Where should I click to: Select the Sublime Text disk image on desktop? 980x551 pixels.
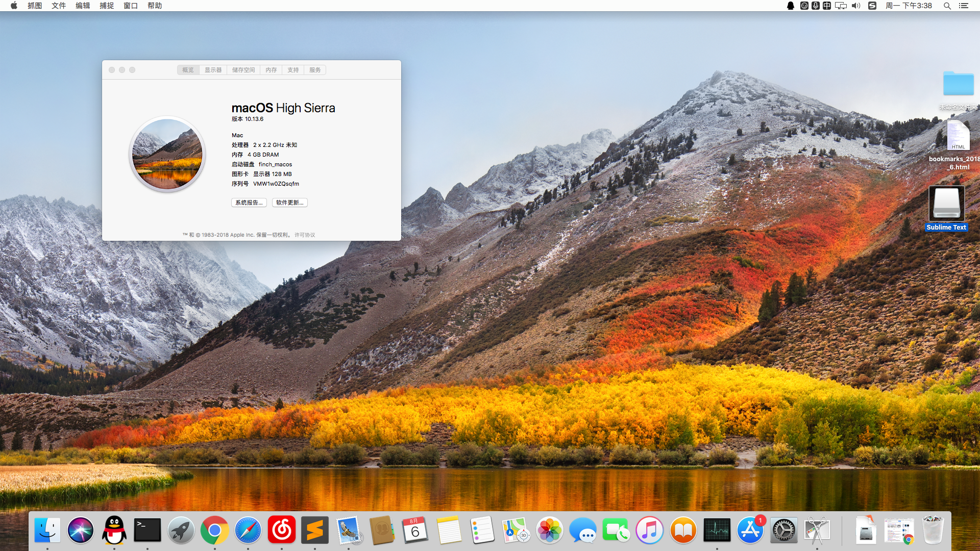pyautogui.click(x=946, y=204)
